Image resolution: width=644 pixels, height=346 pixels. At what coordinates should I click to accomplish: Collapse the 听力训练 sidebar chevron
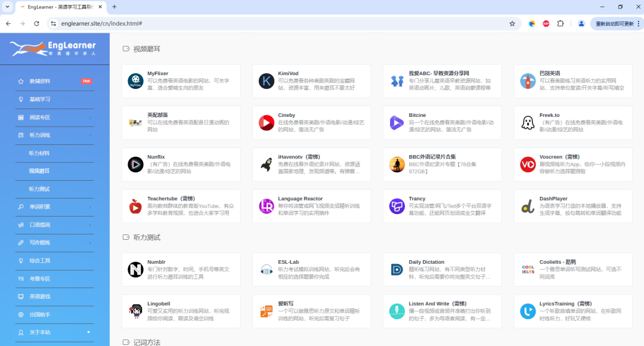click(x=91, y=135)
